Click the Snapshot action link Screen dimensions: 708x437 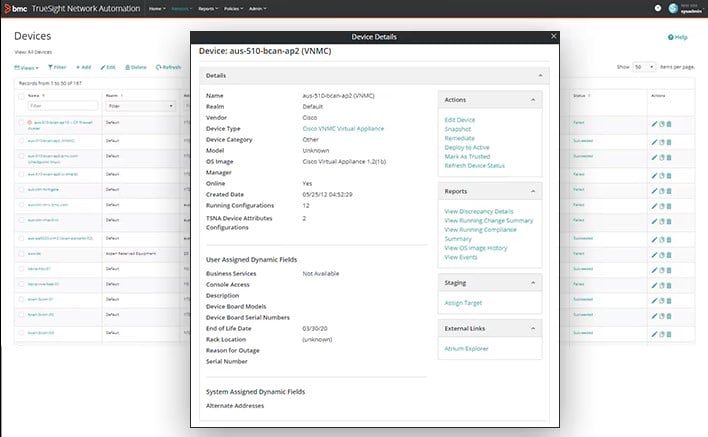[457, 129]
